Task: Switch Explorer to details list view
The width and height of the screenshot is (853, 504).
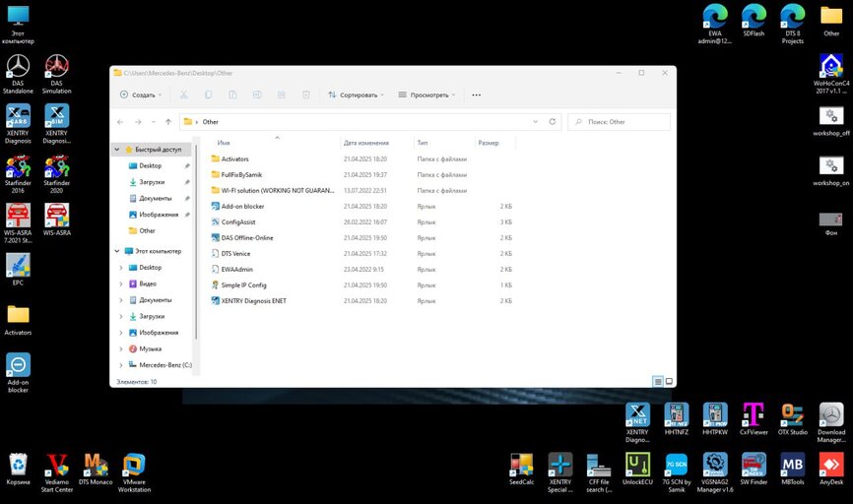Action: click(657, 381)
